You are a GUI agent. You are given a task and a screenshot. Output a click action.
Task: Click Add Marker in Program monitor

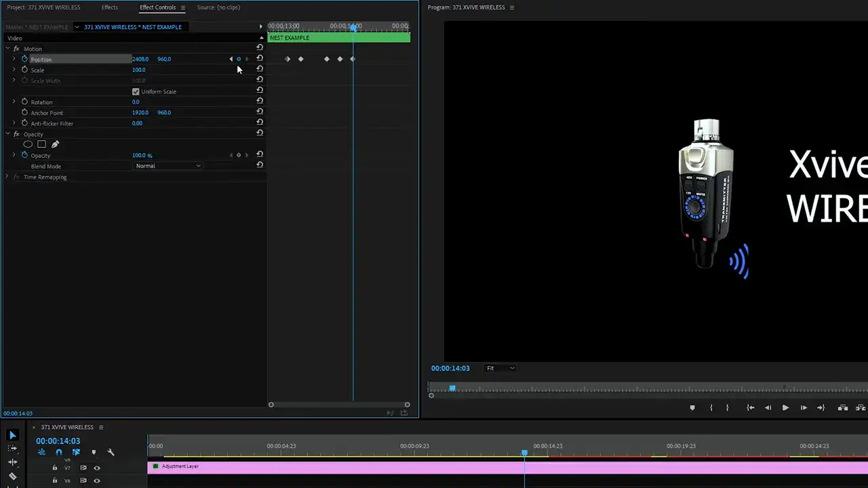point(692,408)
